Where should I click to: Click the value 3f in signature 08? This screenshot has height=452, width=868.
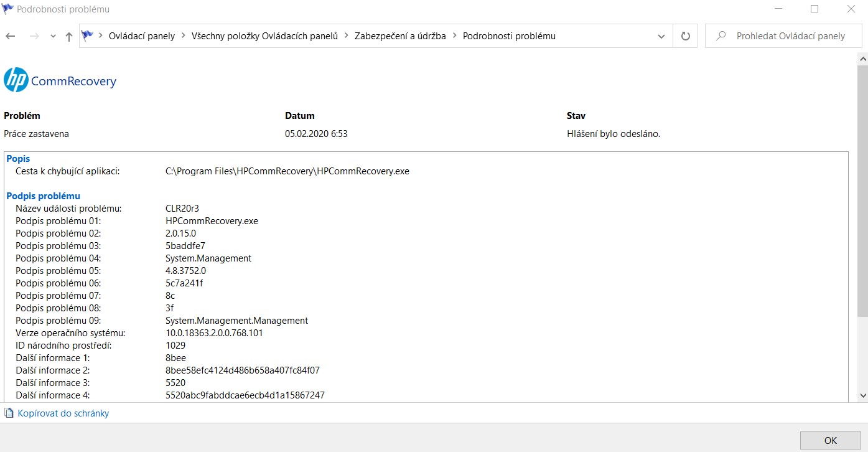tap(170, 308)
